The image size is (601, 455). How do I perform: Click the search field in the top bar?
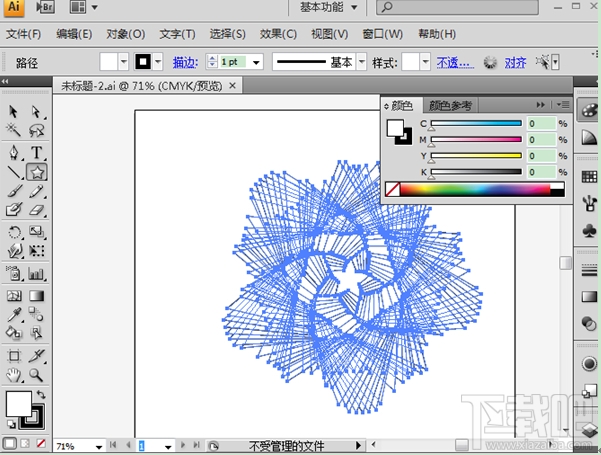(457, 7)
